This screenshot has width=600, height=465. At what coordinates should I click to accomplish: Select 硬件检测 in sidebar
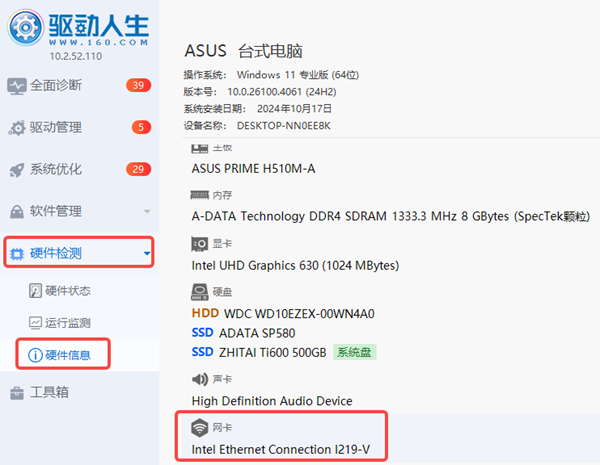pyautogui.click(x=79, y=253)
